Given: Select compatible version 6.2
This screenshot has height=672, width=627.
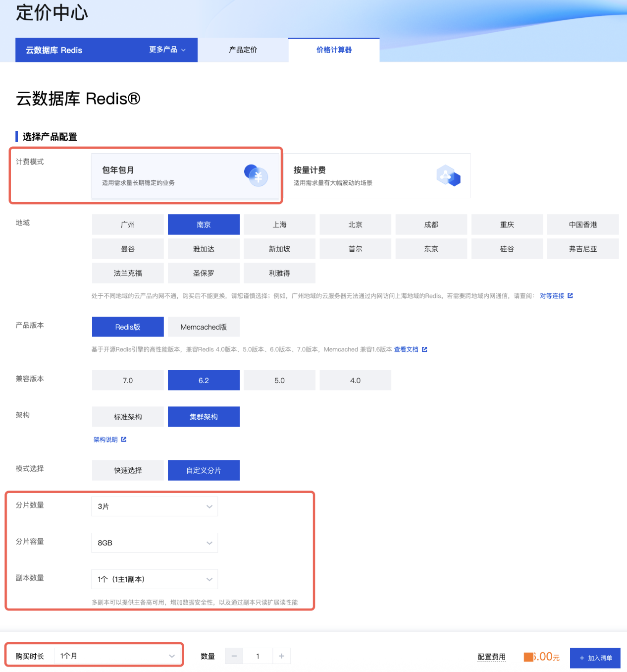Looking at the screenshot, I should tap(204, 381).
